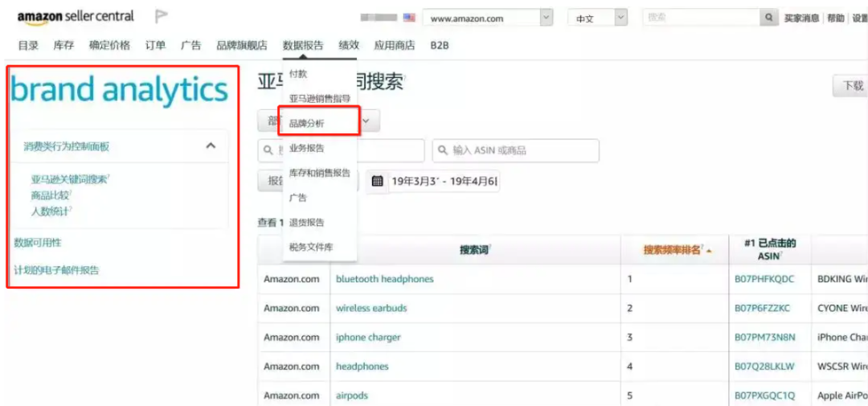
Task: Click the 输入 ASIN 或商品 input field
Action: click(515, 150)
